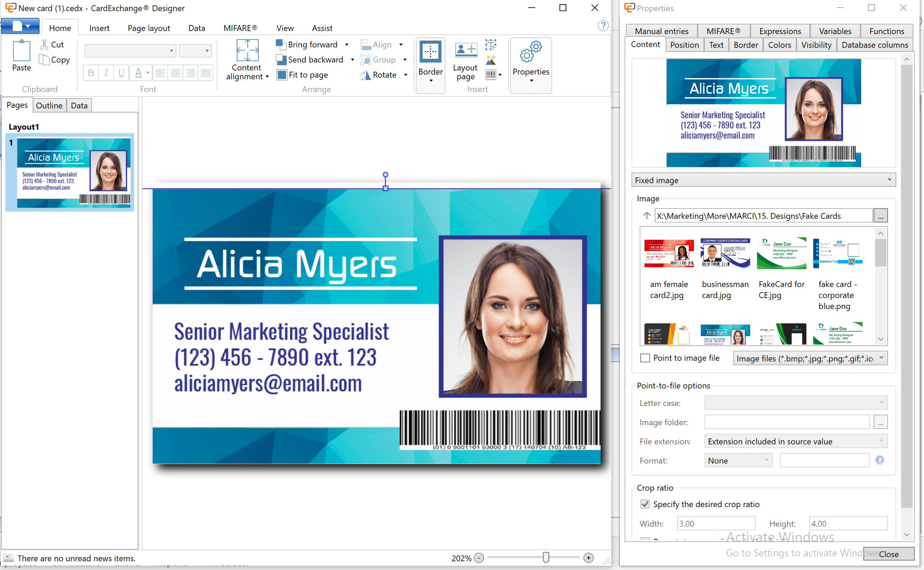Expand the Rotate dropdown arrow
The image size is (924, 570).
point(405,75)
